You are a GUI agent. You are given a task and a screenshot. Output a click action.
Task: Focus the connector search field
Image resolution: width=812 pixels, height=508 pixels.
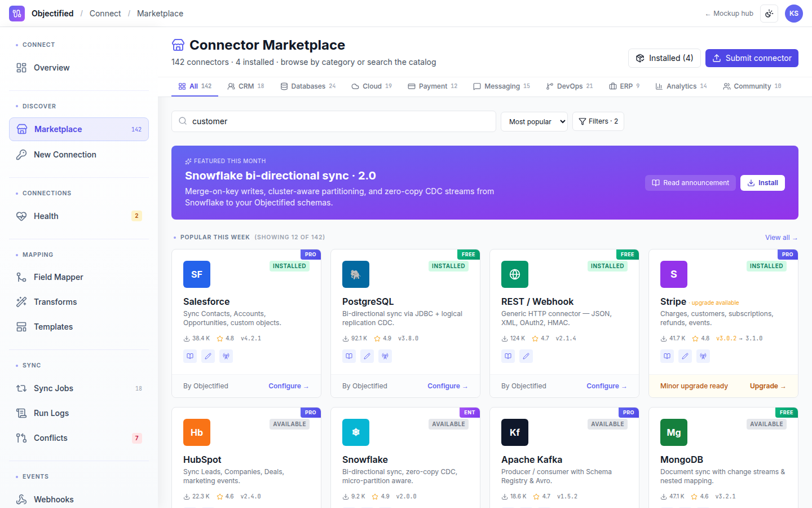[x=334, y=121]
